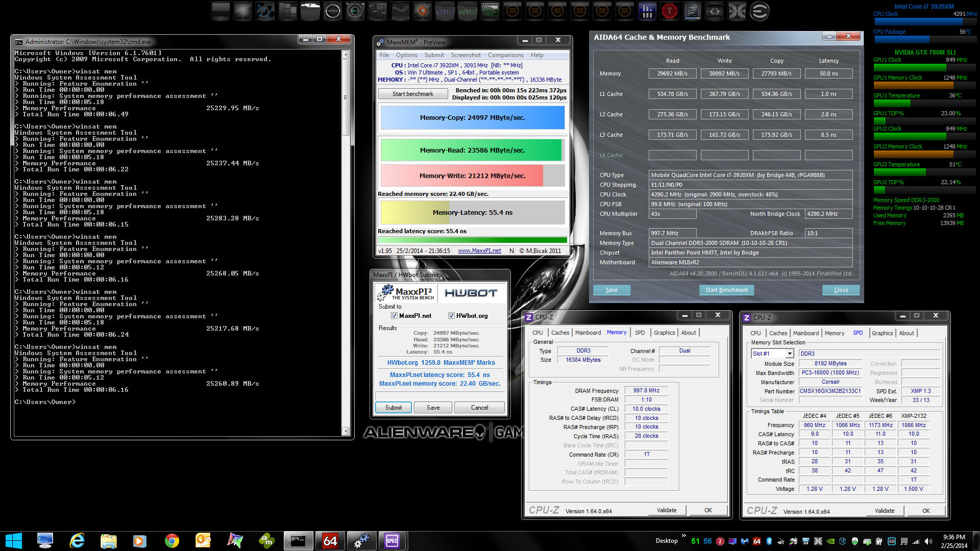This screenshot has height=551, width=980.
Task: Launch Google Chrome from taskbar
Action: point(172,541)
